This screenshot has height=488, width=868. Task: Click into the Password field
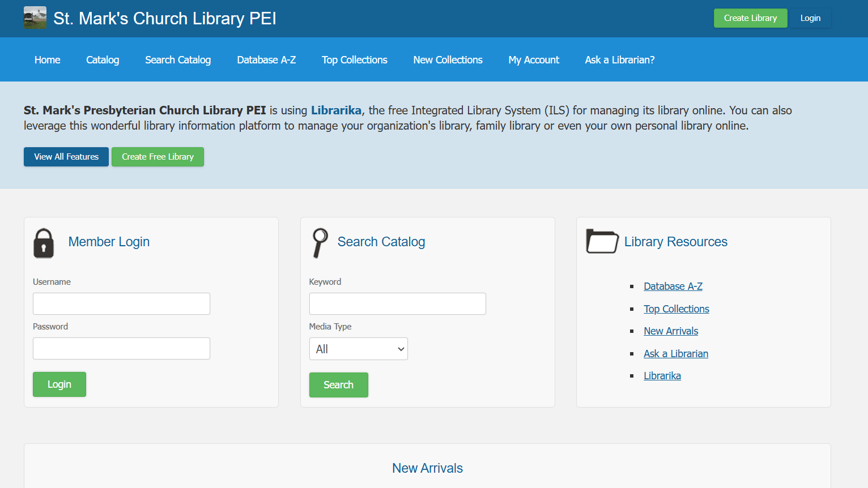[121, 349]
